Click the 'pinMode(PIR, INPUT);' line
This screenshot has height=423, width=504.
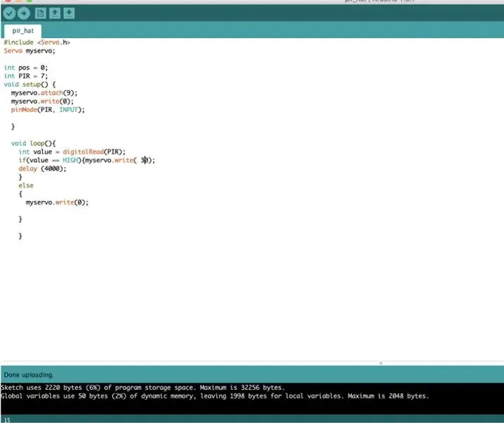48,110
